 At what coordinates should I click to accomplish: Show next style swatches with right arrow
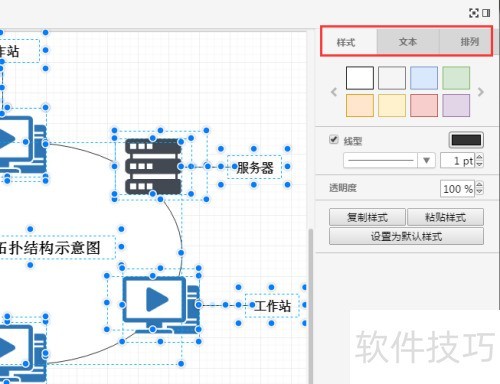(x=480, y=92)
